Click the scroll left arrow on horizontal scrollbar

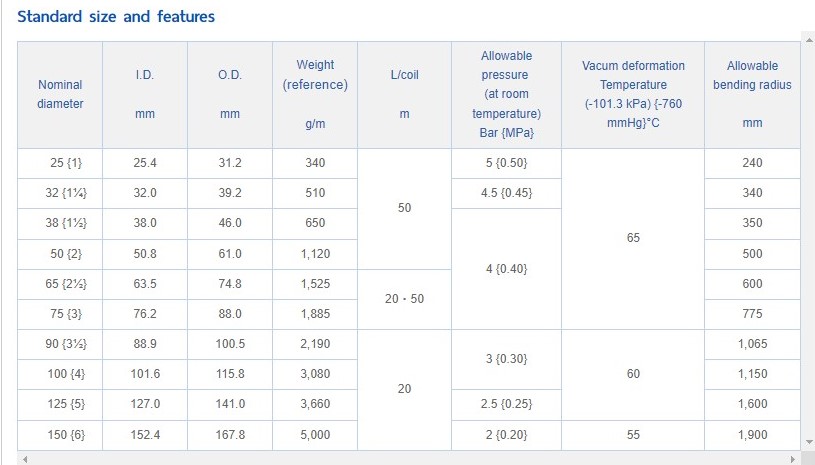24,459
